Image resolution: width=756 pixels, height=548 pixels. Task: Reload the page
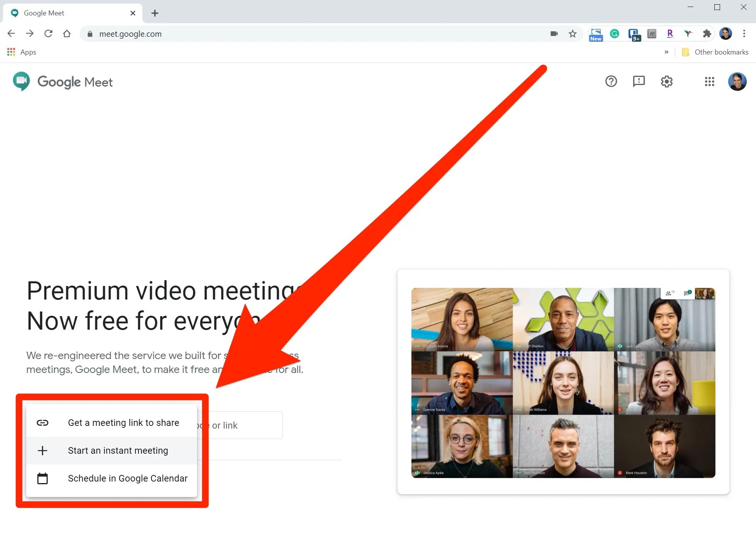pos(48,34)
